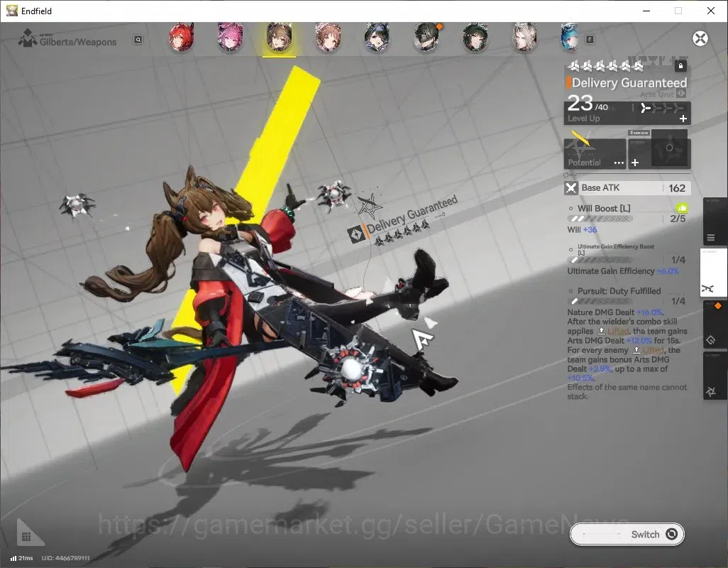Image resolution: width=728 pixels, height=568 pixels.
Task: Open the side tab with orange diamond notification
Action: click(715, 324)
